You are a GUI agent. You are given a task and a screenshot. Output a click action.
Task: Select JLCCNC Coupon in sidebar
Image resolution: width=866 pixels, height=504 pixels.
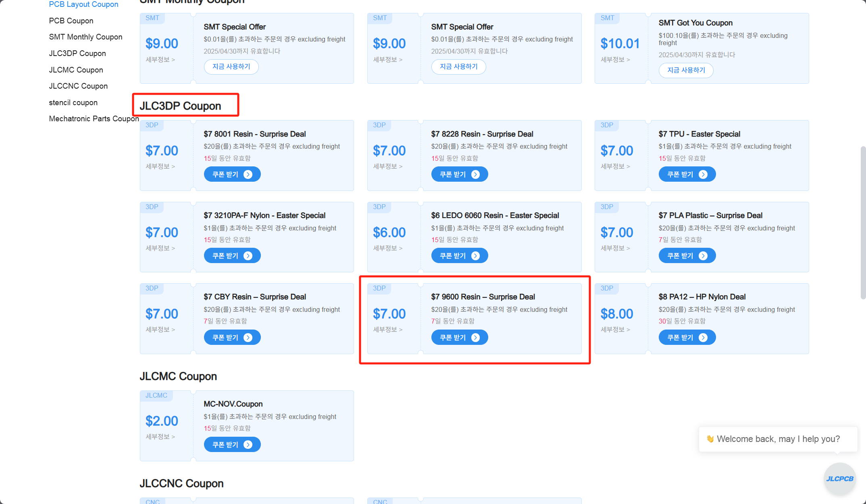click(x=78, y=86)
